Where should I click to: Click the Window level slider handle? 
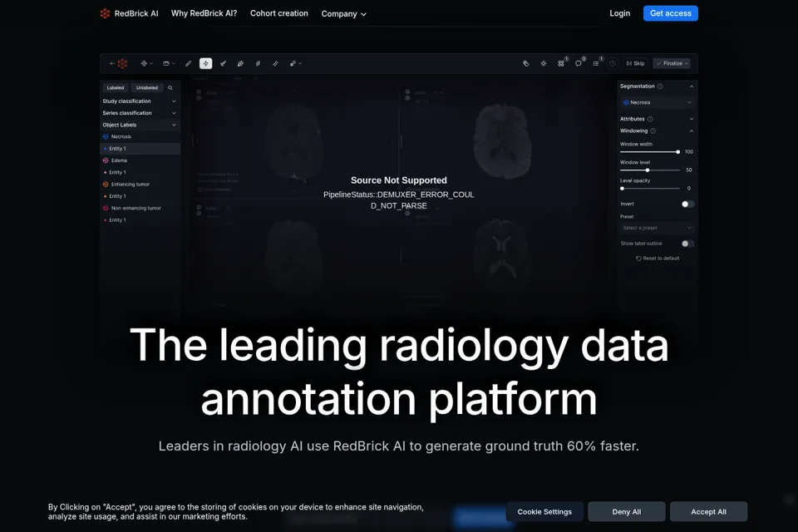click(x=648, y=170)
